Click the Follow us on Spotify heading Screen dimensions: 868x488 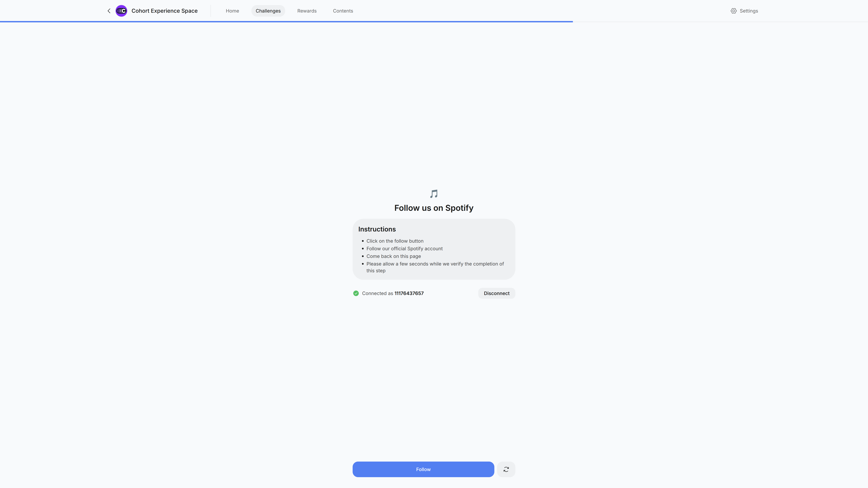click(434, 208)
